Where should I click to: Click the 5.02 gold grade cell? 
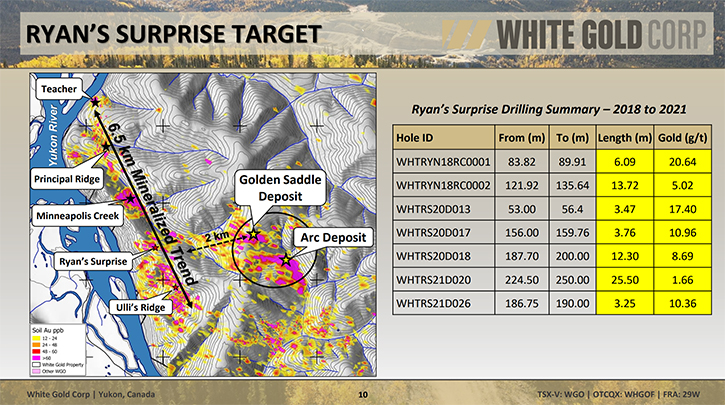point(682,185)
